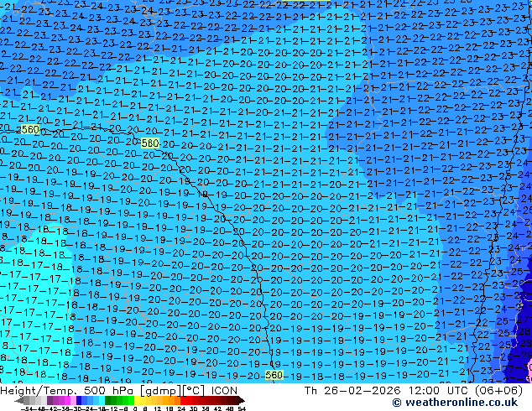Click the 560 contour label beside the bottom map border
532x411 pixels.
pos(274,375)
